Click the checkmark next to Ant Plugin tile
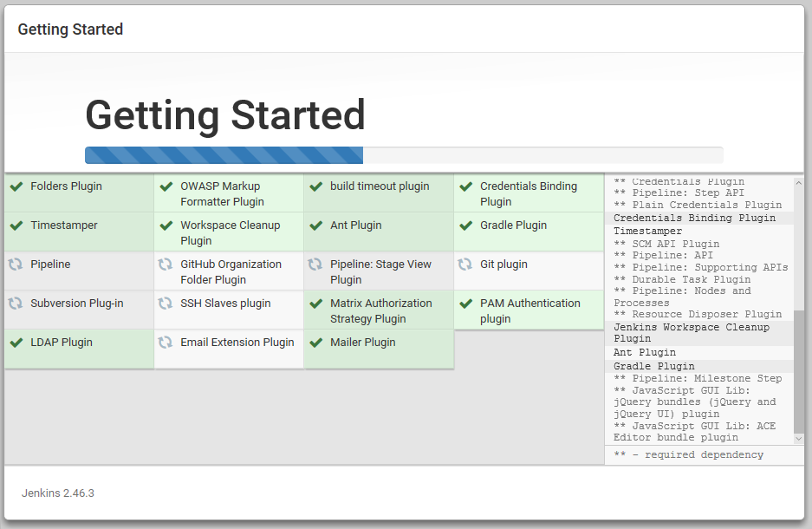Viewport: 812px width, 529px height. 316,225
